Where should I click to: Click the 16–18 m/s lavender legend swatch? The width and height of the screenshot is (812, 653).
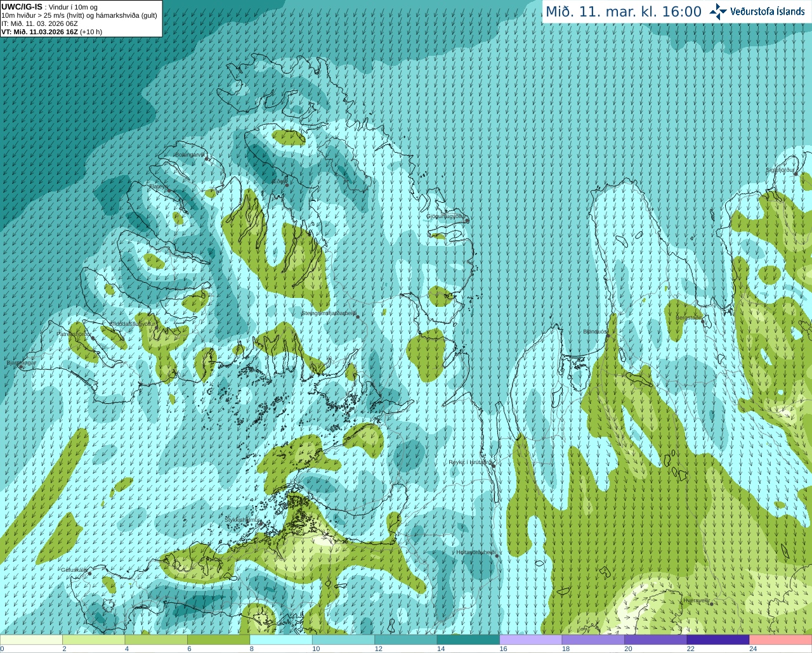pos(531,640)
